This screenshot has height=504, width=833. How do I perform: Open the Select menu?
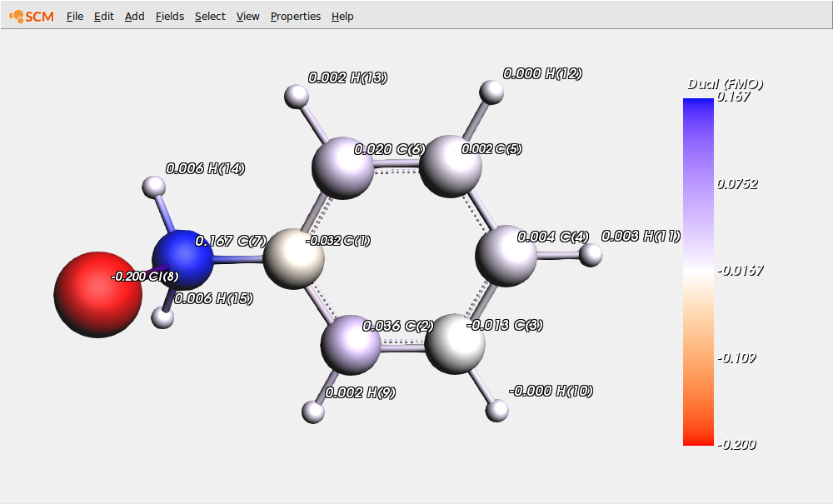click(x=210, y=16)
